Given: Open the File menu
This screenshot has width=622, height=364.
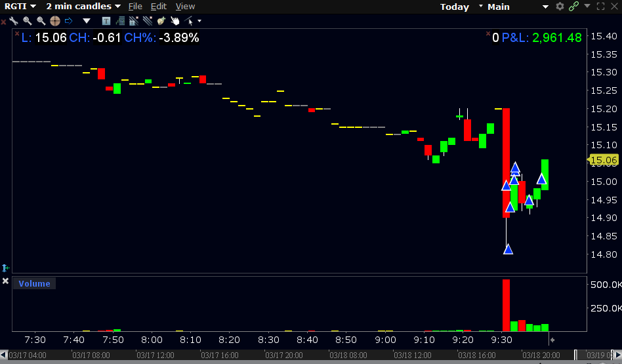Looking at the screenshot, I should 135,7.
